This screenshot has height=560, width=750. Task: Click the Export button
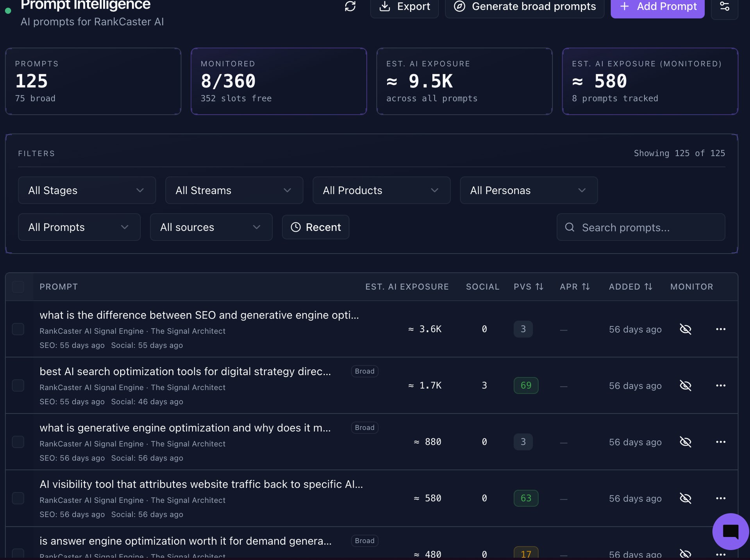[404, 6]
